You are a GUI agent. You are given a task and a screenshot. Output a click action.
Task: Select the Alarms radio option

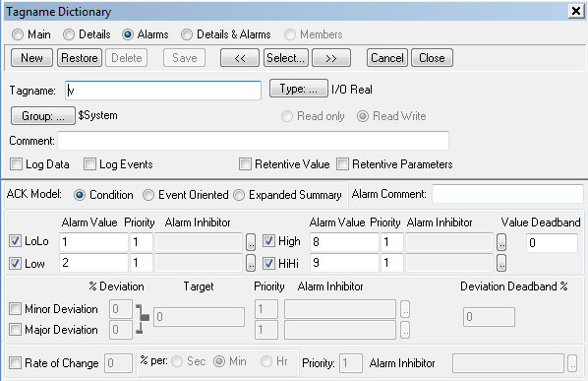[128, 34]
